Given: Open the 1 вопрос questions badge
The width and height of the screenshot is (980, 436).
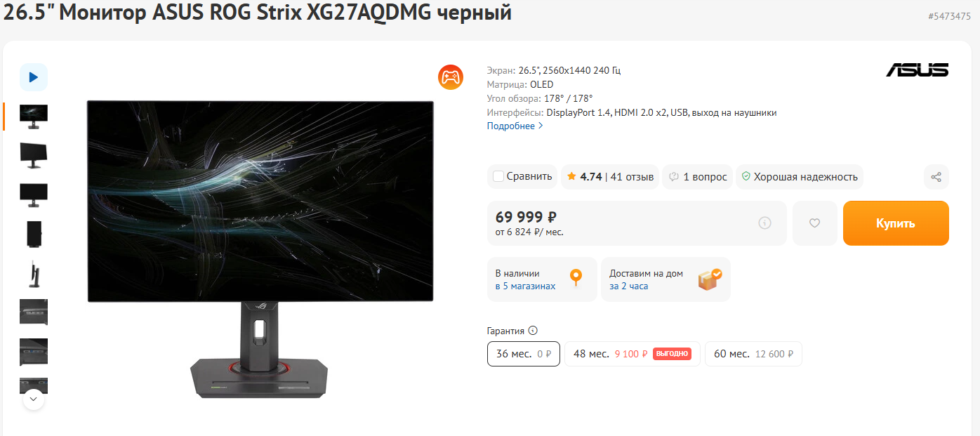Looking at the screenshot, I should click(x=698, y=177).
